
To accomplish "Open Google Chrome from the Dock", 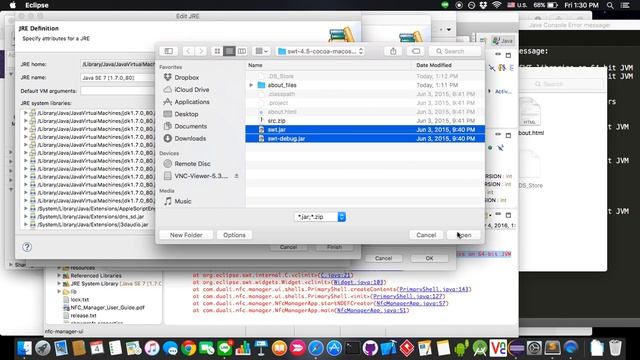I will pos(189,348).
